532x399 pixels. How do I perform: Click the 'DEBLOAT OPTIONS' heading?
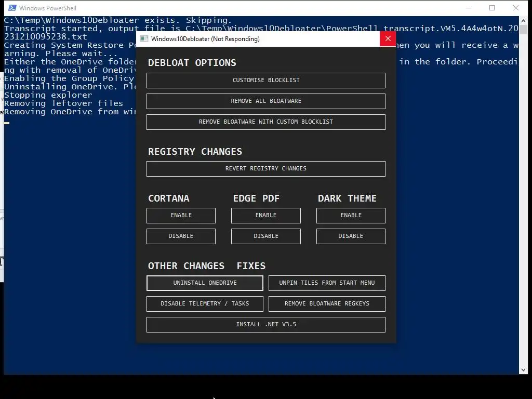point(192,63)
